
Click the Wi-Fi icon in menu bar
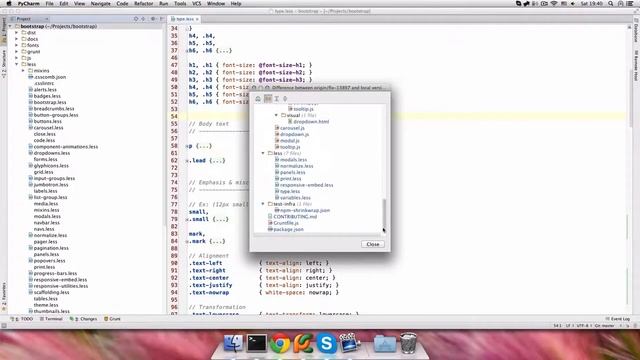pos(554,4)
